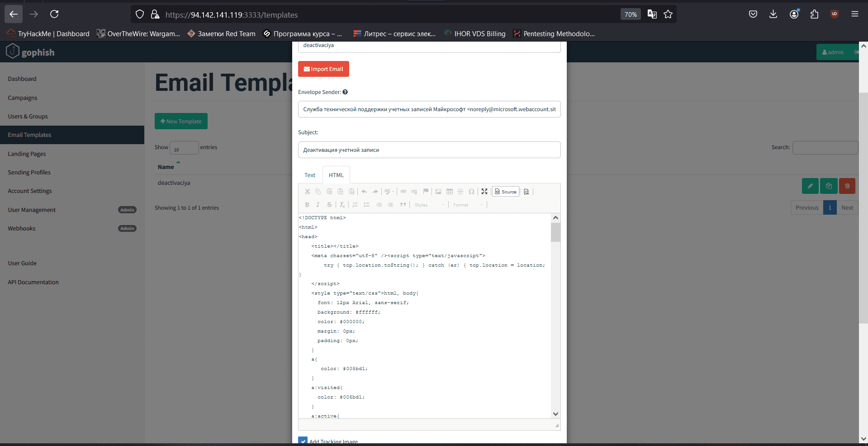Click the uBlock Origin extension icon
Screen dimensions: 868x446
[835, 14]
